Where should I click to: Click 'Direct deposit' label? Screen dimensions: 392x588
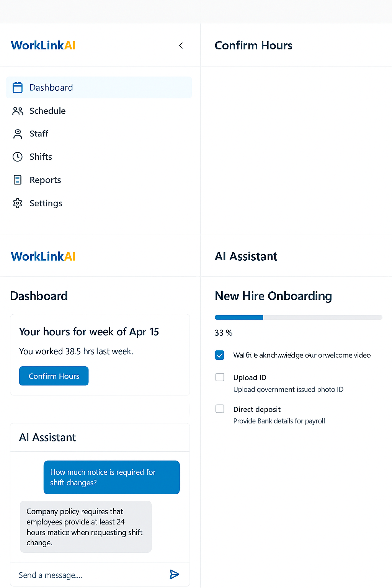(x=257, y=410)
